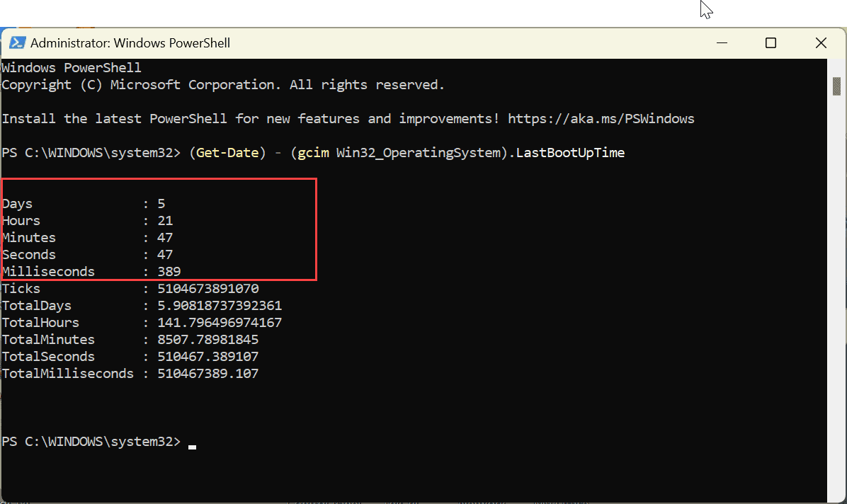Click the Hours value 21
847x504 pixels.
point(164,220)
